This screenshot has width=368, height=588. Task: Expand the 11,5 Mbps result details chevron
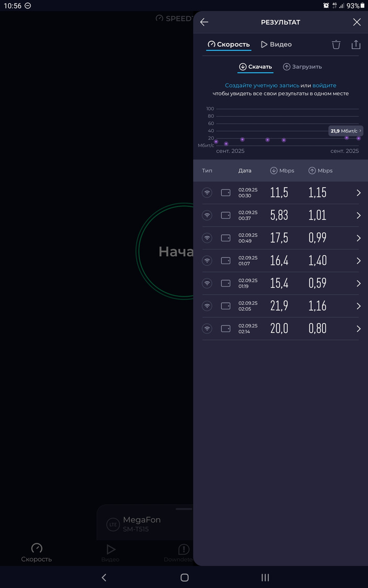(x=359, y=193)
